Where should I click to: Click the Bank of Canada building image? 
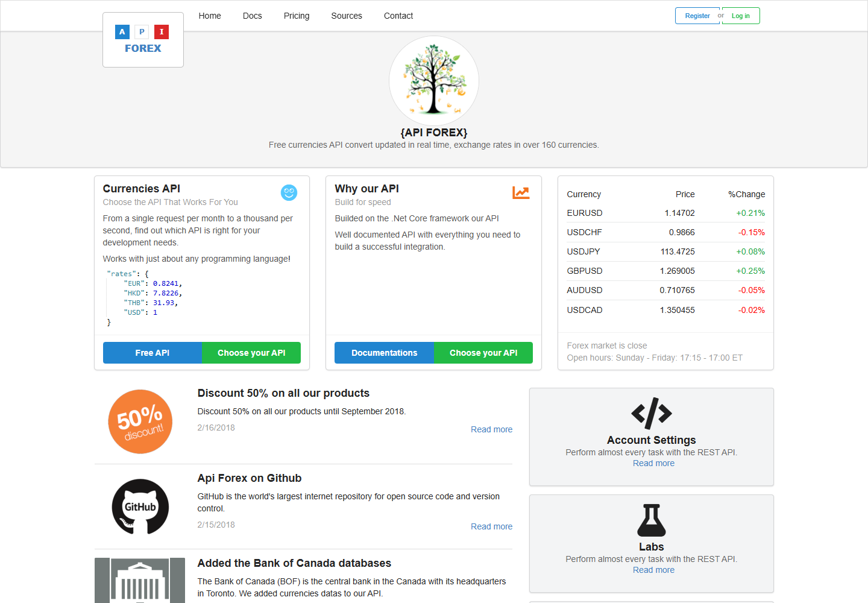pyautogui.click(x=140, y=580)
